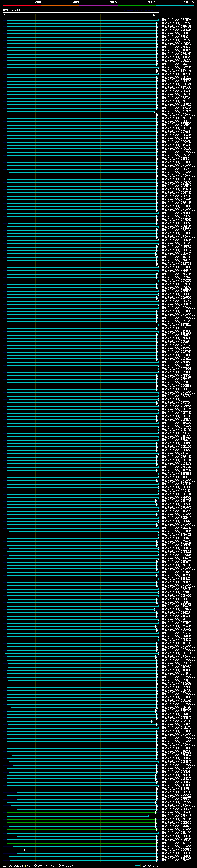The image size is (197, 868).
Task: Select hit label UniRef100_Q8LJW0
Action: tap(176, 467)
